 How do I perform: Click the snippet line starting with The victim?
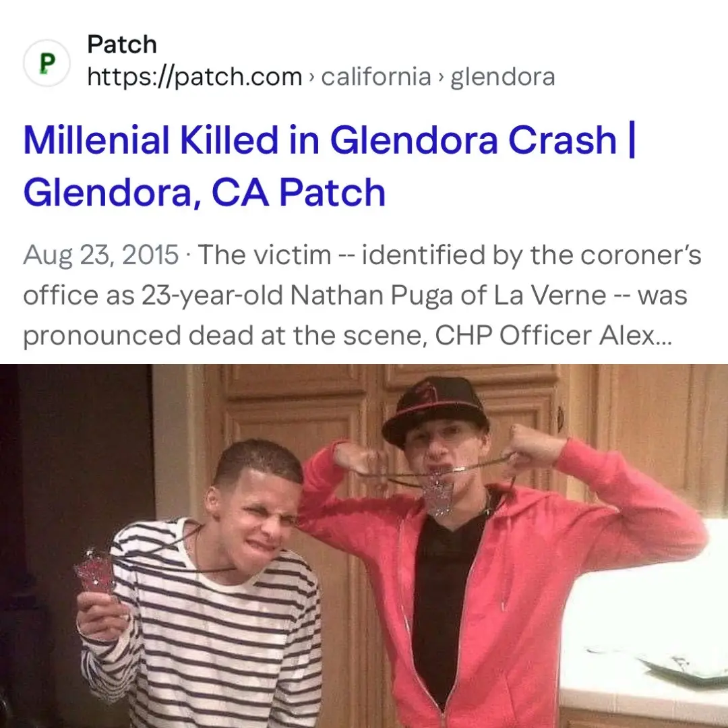pos(450,255)
